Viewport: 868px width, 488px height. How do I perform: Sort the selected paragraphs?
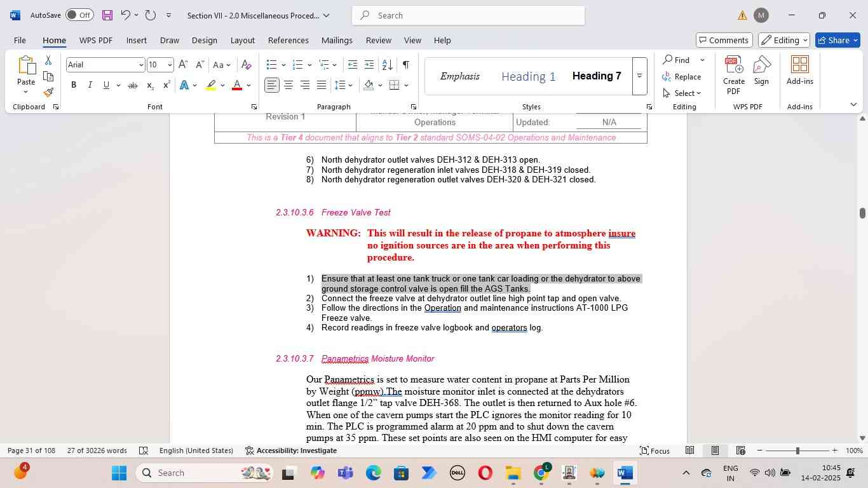(x=387, y=65)
